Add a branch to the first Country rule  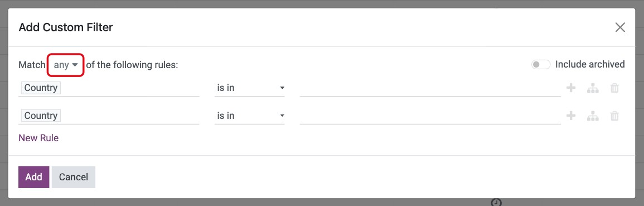593,88
